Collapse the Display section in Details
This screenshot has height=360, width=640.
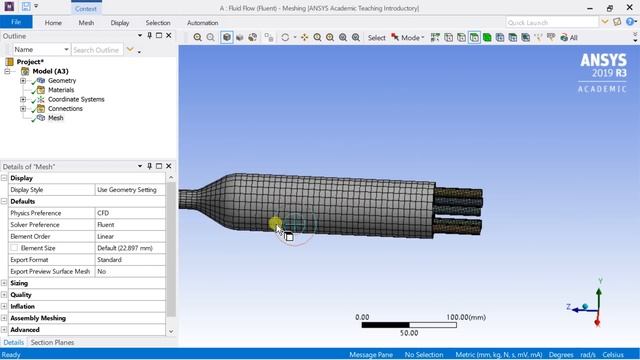click(x=4, y=178)
